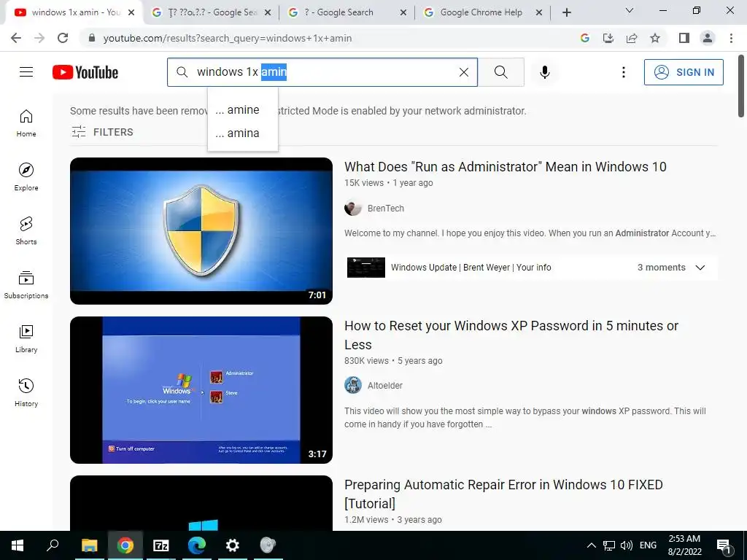The height and width of the screenshot is (560, 747).
Task: Click the SIGN IN button
Action: point(684,72)
